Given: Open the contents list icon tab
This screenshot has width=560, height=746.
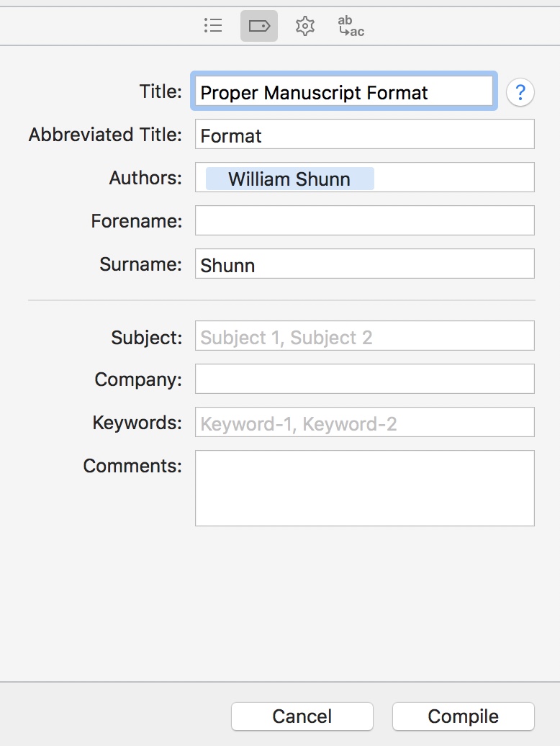Looking at the screenshot, I should 213,25.
